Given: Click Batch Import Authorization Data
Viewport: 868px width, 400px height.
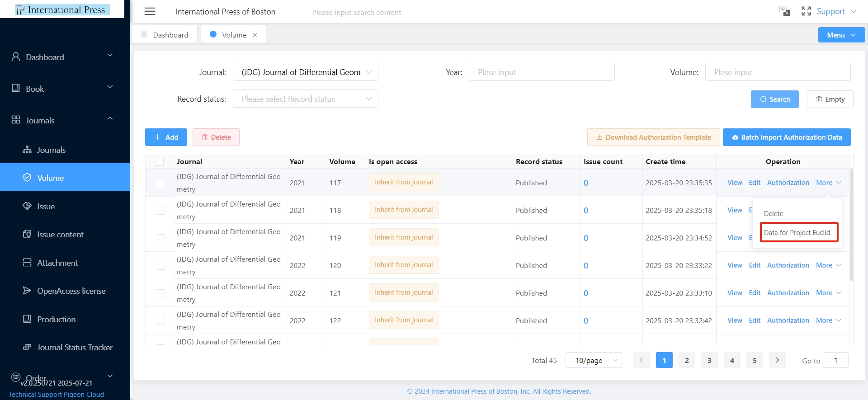Looking at the screenshot, I should (787, 137).
